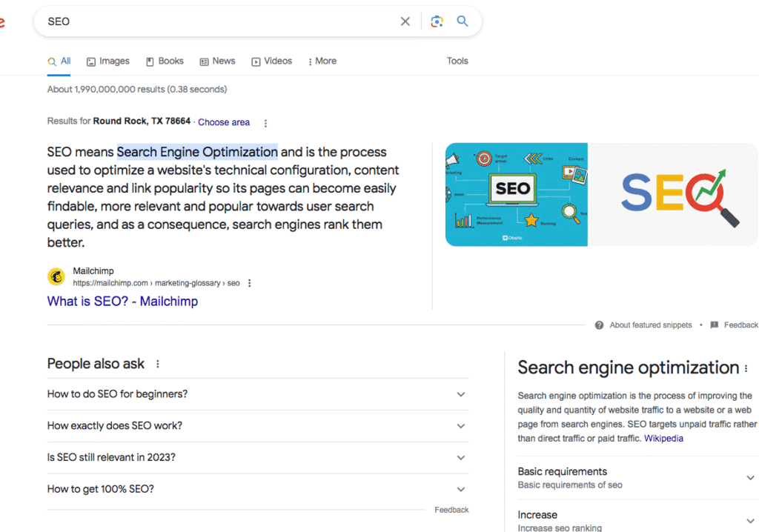
Task: Switch to the News tab
Action: point(217,61)
